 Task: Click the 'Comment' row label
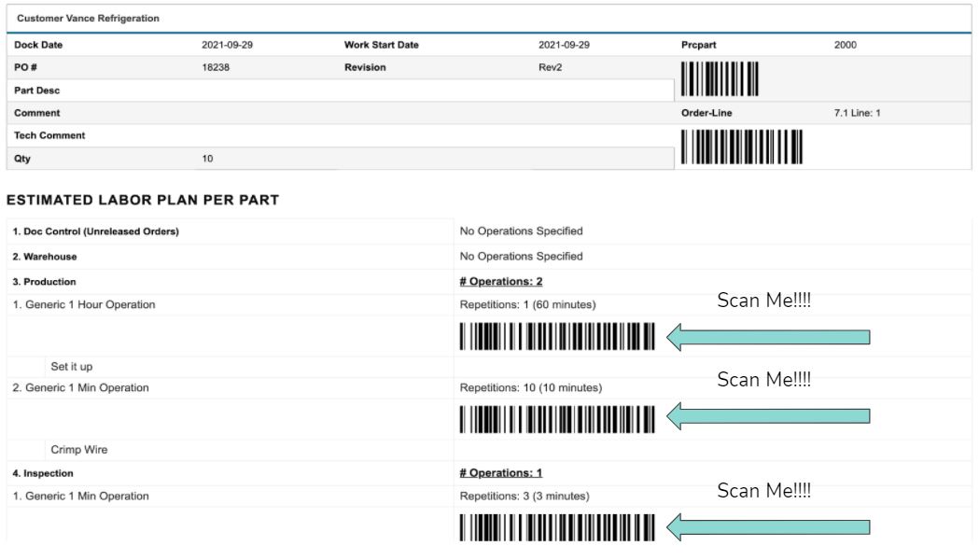click(36, 113)
